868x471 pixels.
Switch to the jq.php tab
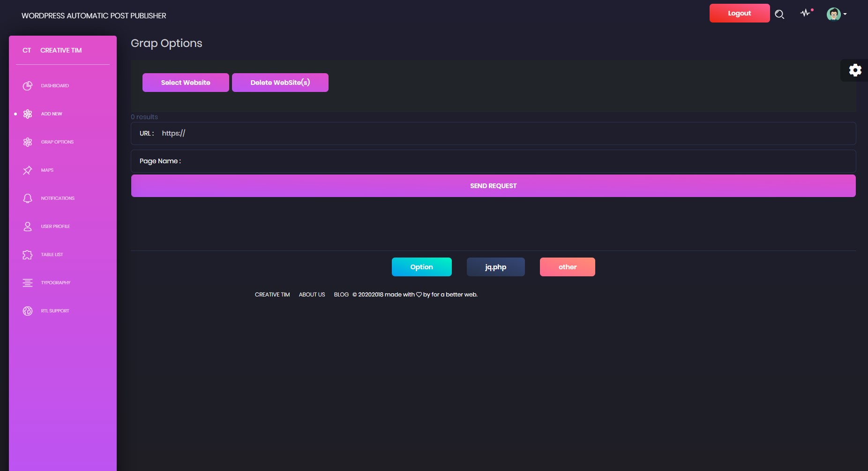pyautogui.click(x=495, y=267)
